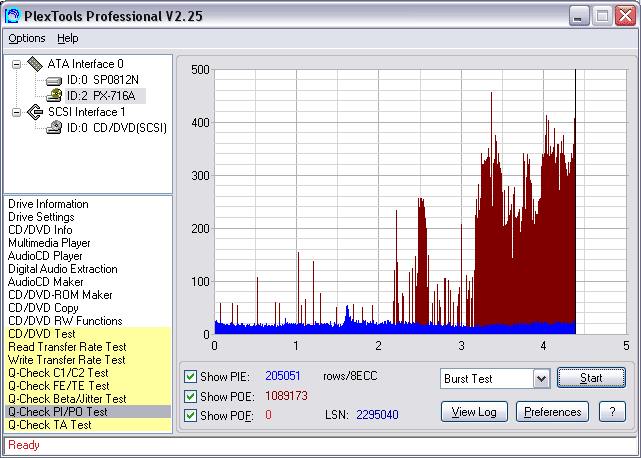
Task: Open CD/DVD RW Functions entry
Action: pos(65,321)
